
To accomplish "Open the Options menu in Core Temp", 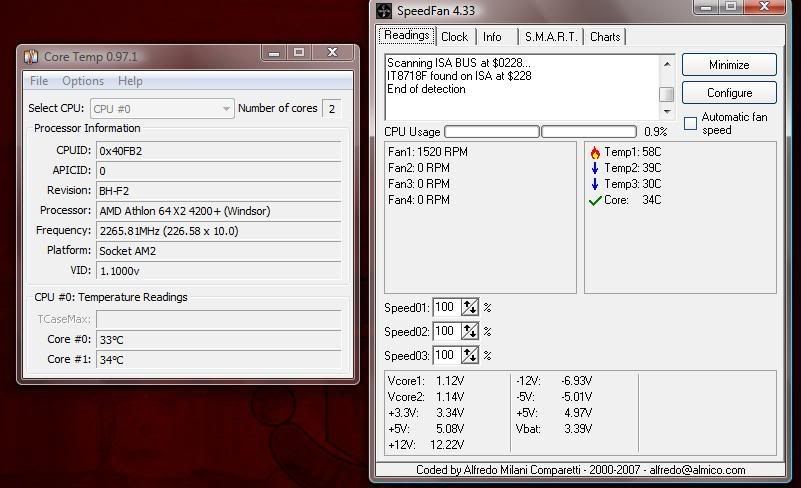I will [83, 81].
